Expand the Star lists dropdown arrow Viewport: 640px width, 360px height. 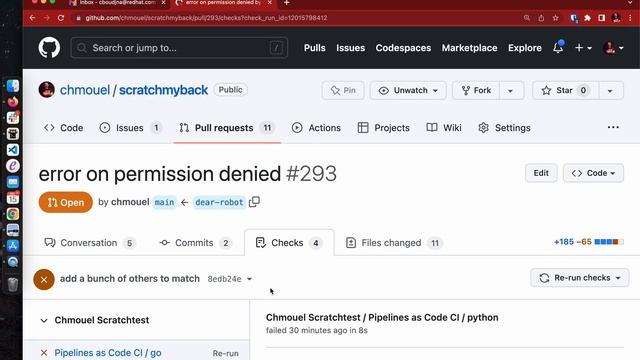click(x=610, y=90)
